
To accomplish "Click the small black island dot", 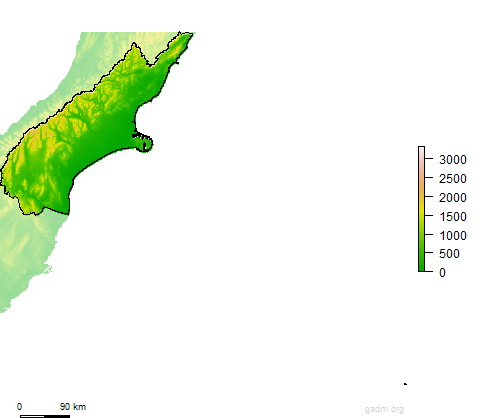I will pyautogui.click(x=405, y=384).
